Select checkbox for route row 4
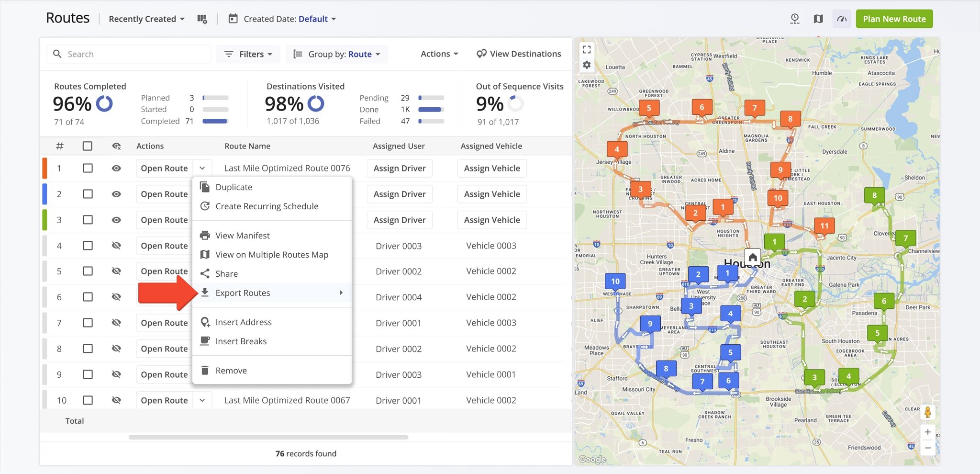Screen dimensions: 980x474 tap(88, 246)
